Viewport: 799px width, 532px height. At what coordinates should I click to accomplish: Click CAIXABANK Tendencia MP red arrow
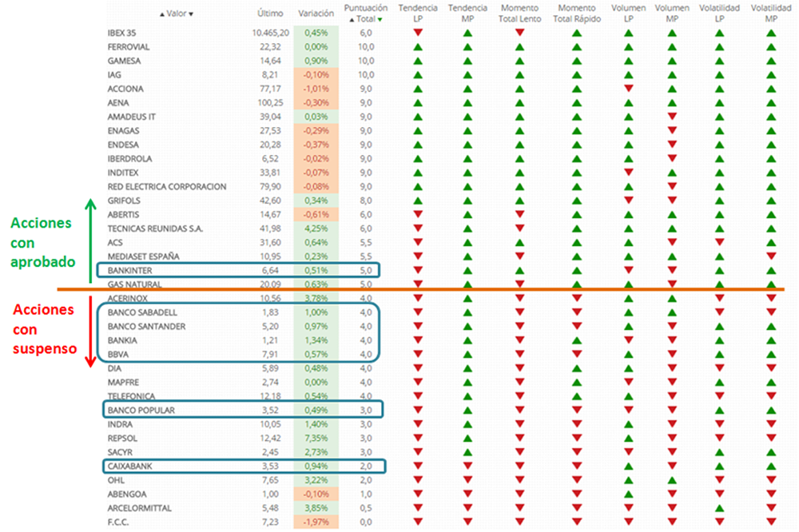[x=467, y=466]
